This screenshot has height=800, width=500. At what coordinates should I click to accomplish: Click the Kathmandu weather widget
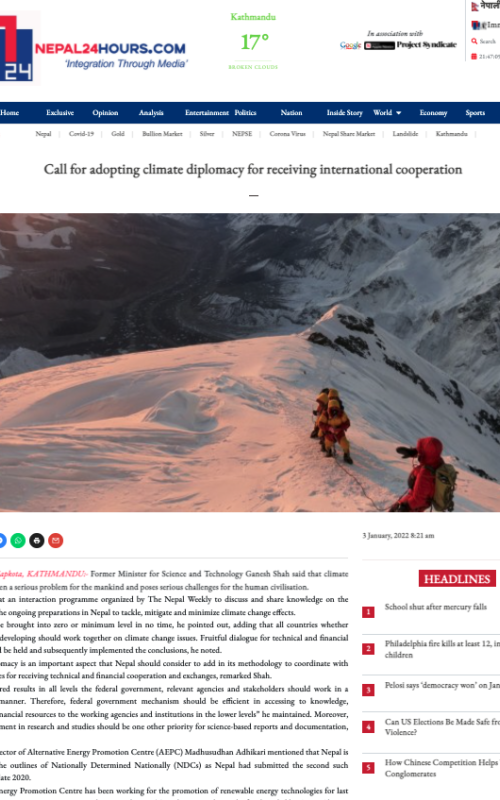[253, 42]
